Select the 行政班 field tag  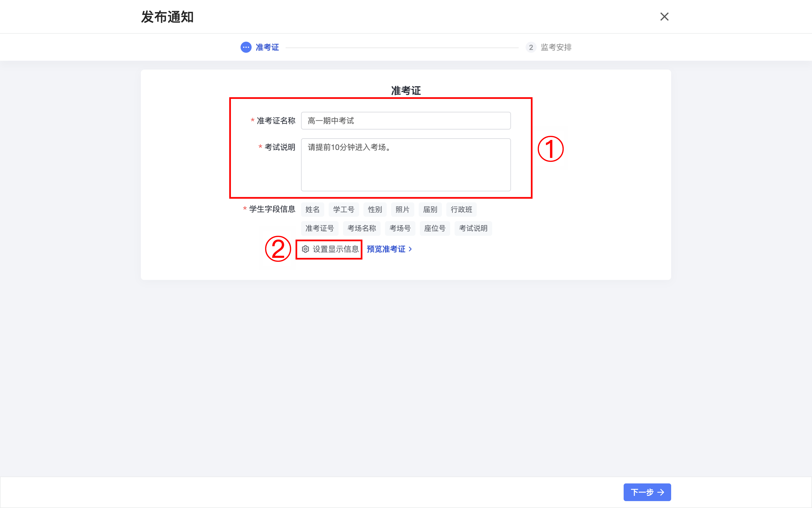[x=462, y=210]
